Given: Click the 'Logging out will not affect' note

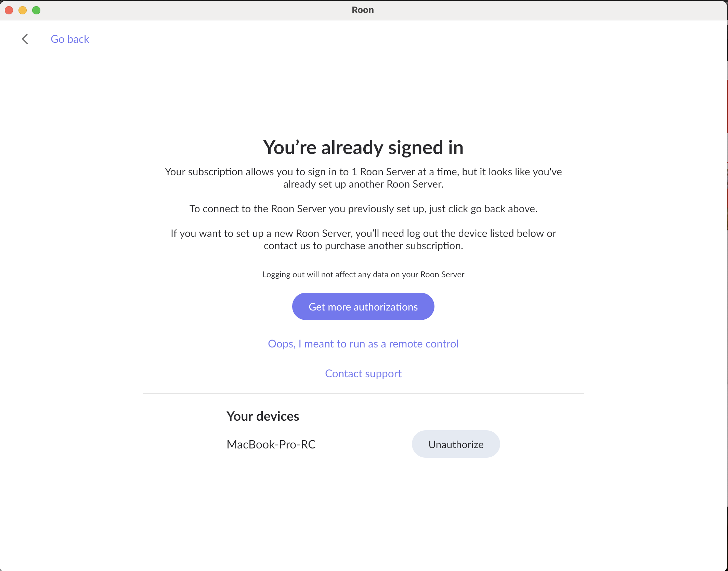Looking at the screenshot, I should pos(363,274).
